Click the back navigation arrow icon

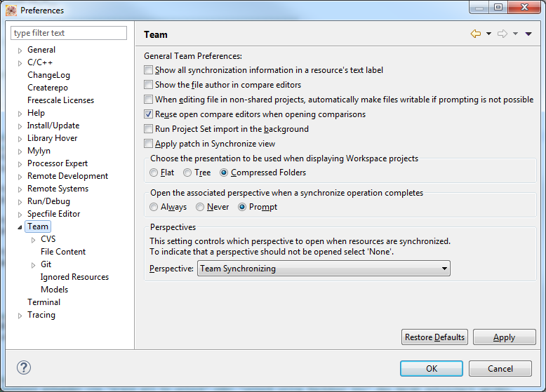[476, 34]
